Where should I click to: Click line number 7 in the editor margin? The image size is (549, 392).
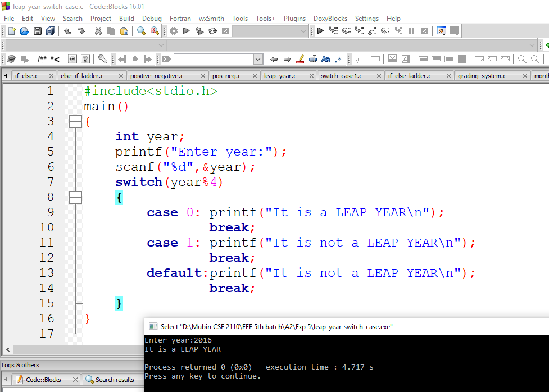point(51,182)
